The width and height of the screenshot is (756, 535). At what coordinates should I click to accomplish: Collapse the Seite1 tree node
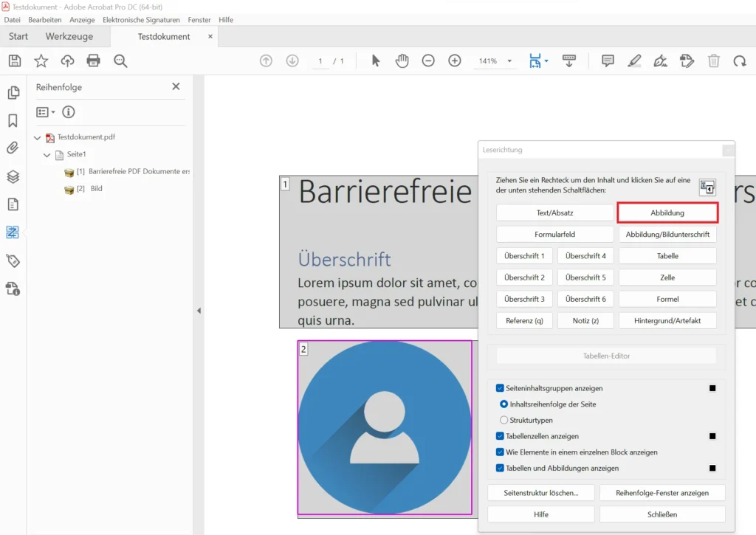(47, 155)
